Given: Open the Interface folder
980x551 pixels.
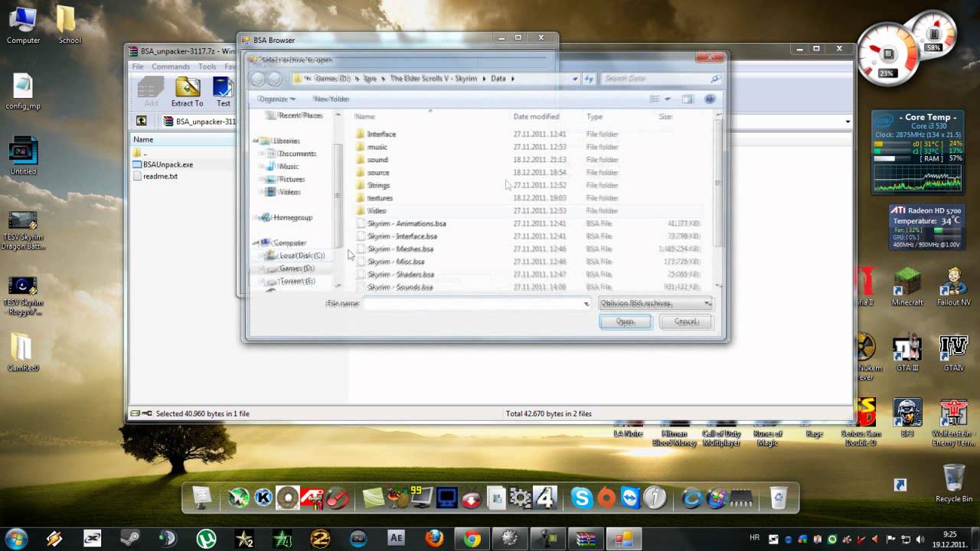Looking at the screenshot, I should click(x=381, y=134).
